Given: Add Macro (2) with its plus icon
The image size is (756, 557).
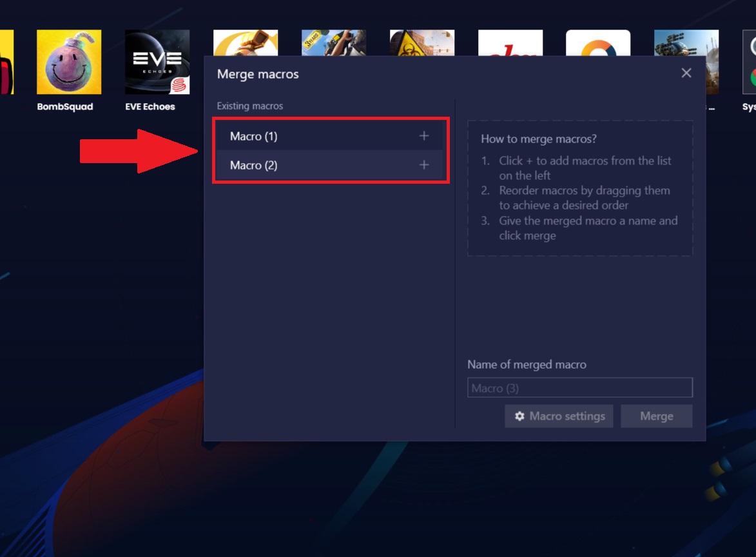Looking at the screenshot, I should 424,165.
